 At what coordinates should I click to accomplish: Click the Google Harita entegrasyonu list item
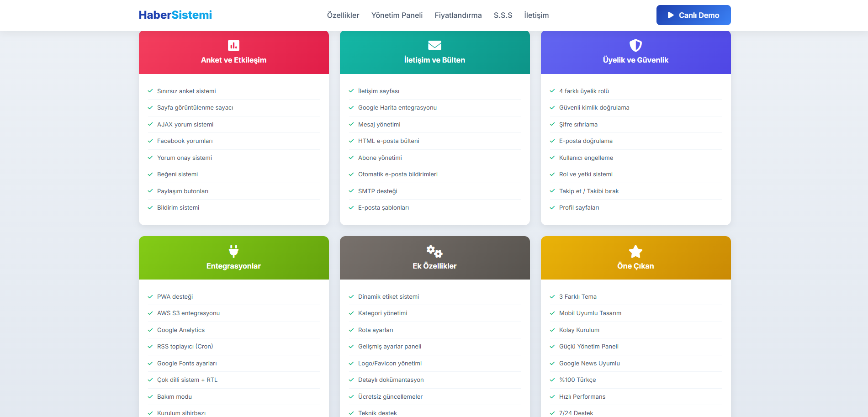click(397, 108)
